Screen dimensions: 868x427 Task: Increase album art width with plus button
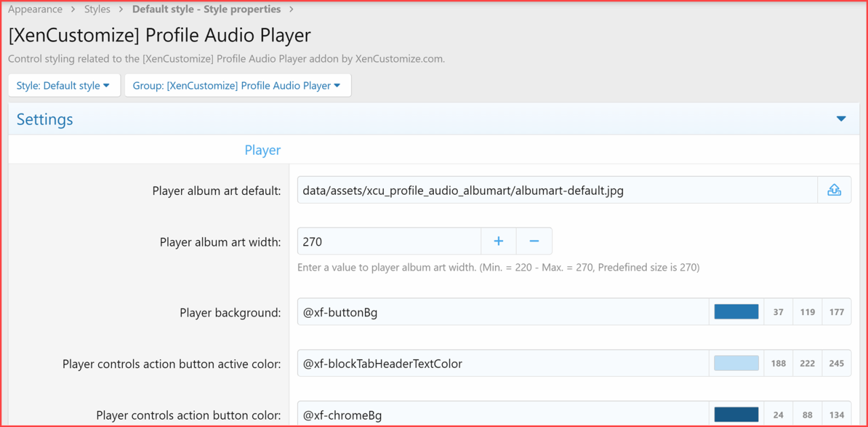[498, 241]
